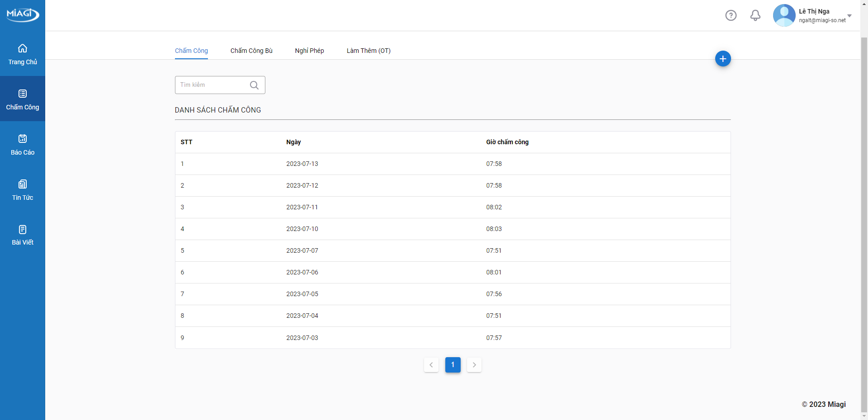
Task: Open Báo Cáo reports section
Action: pyautogui.click(x=23, y=144)
